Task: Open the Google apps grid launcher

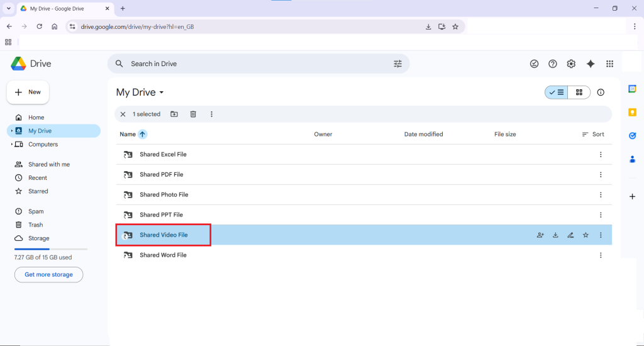Action: click(x=609, y=64)
